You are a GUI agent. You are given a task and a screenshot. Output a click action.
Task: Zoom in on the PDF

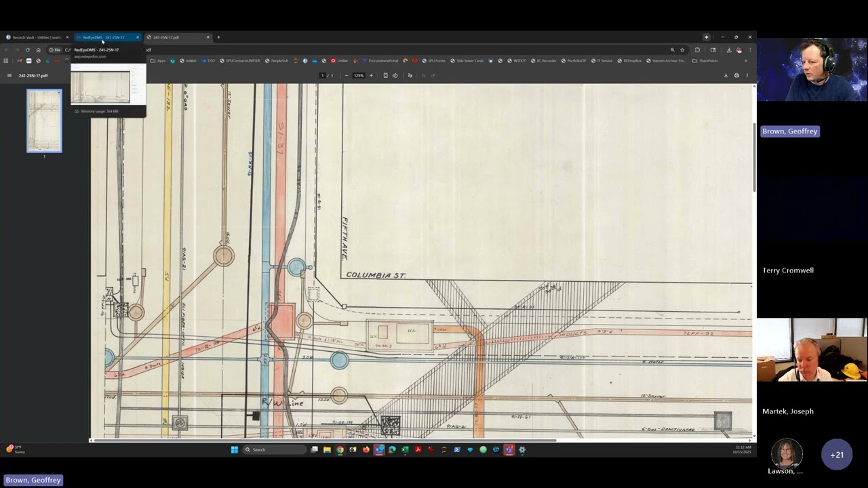pyautogui.click(x=371, y=75)
